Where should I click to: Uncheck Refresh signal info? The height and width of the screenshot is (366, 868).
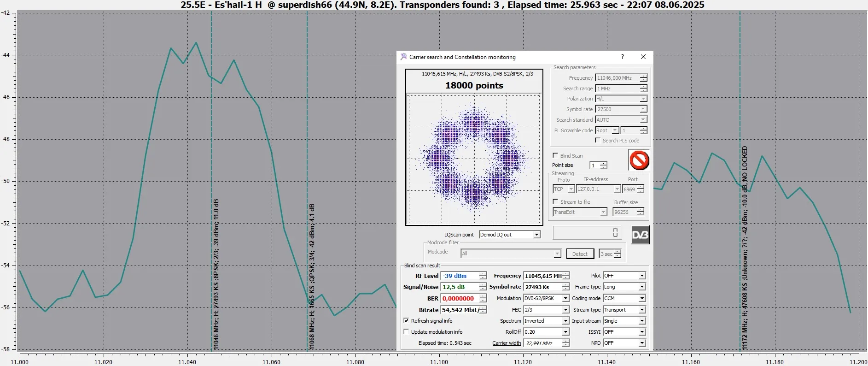click(x=406, y=320)
